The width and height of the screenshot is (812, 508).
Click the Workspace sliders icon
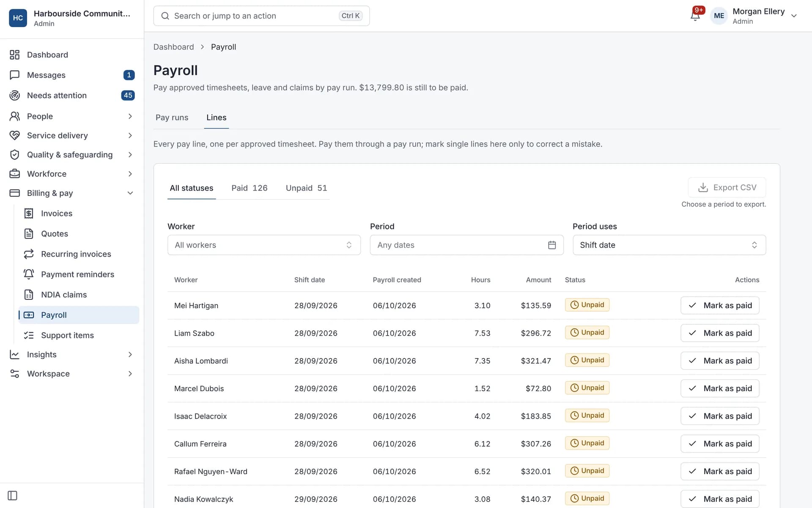[15, 374]
